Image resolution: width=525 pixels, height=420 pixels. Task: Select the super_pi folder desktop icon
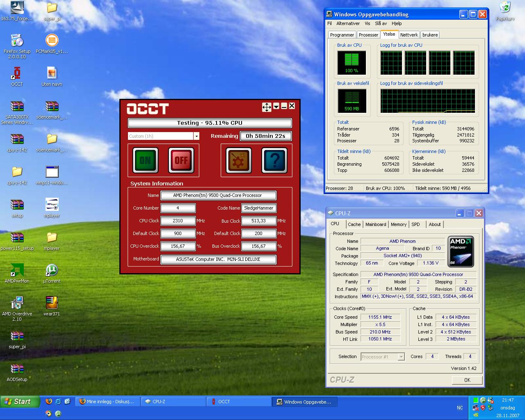(52, 11)
